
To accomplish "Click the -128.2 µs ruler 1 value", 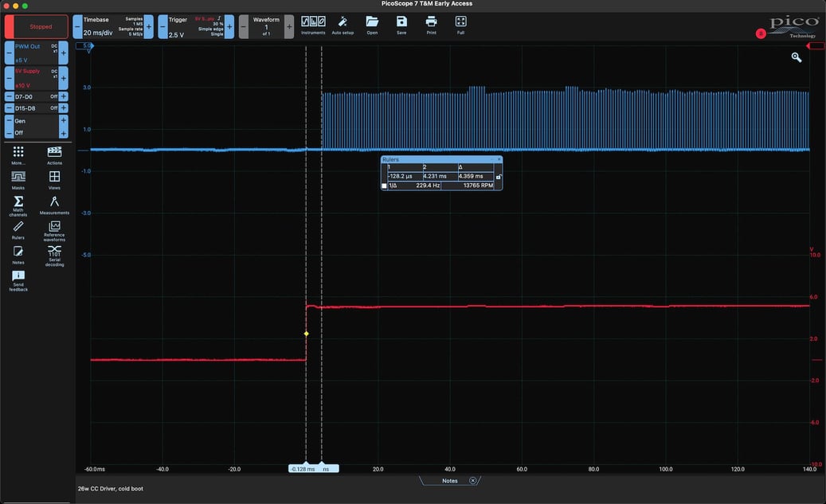I will click(400, 176).
